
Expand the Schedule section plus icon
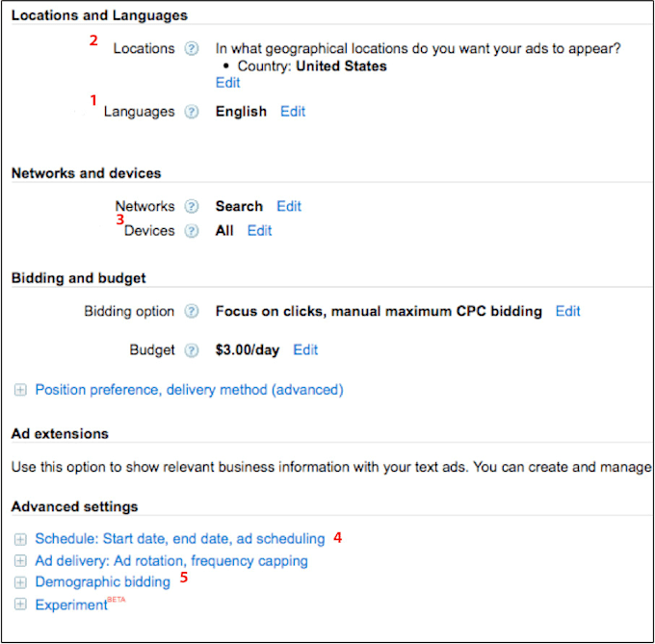20,539
